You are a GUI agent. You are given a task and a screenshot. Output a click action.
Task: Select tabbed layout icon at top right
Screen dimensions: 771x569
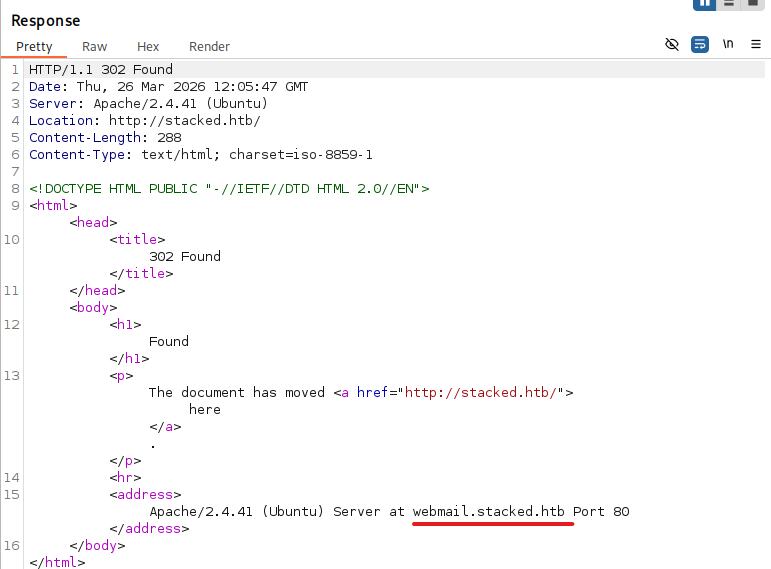[x=753, y=4]
